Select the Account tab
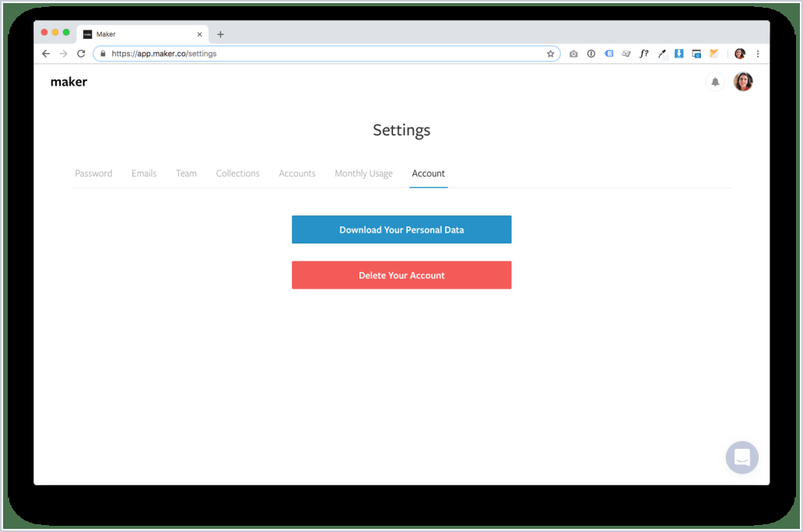 (429, 173)
